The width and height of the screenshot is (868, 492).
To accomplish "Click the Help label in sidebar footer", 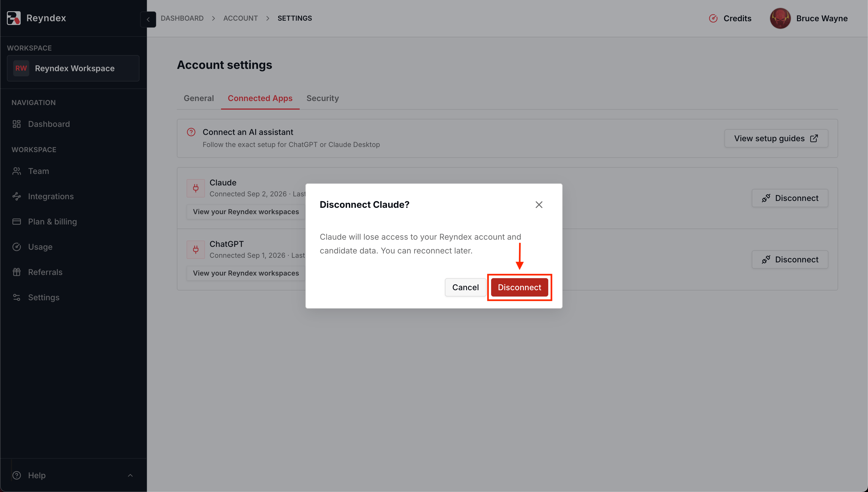I will [36, 475].
